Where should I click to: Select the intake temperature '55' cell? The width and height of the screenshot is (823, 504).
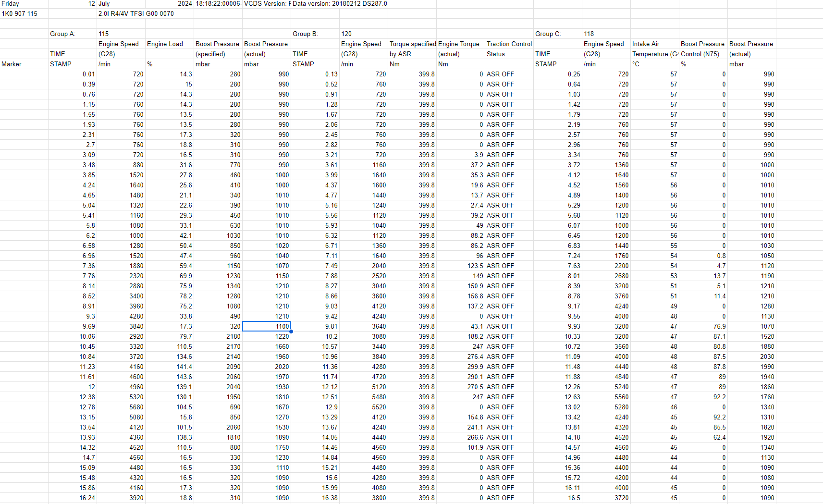pos(655,246)
